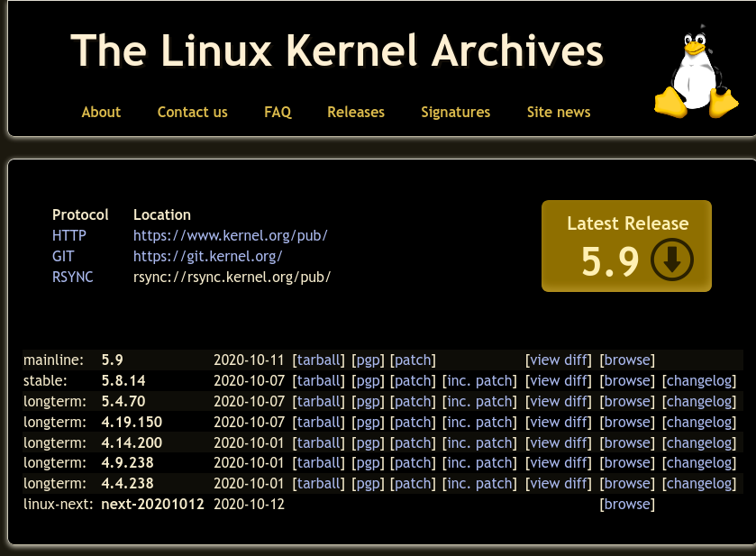The height and width of the screenshot is (556, 756).
Task: Open patch link for longterm 4.19.150
Action: [413, 422]
